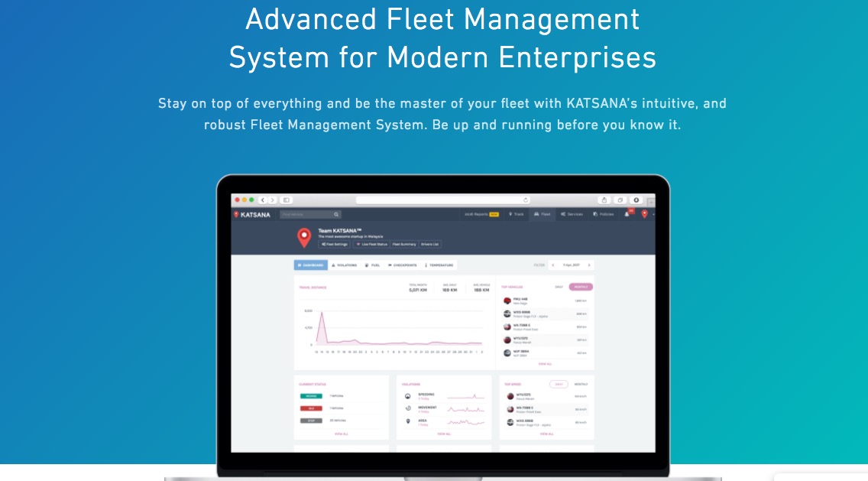Screen dimensions: 868x481
Task: Click the browser share icon
Action: [604, 200]
